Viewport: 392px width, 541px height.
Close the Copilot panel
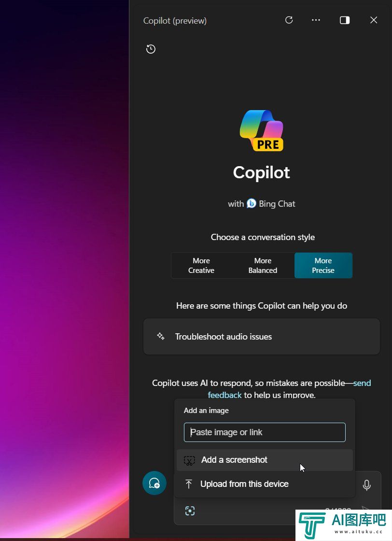374,20
